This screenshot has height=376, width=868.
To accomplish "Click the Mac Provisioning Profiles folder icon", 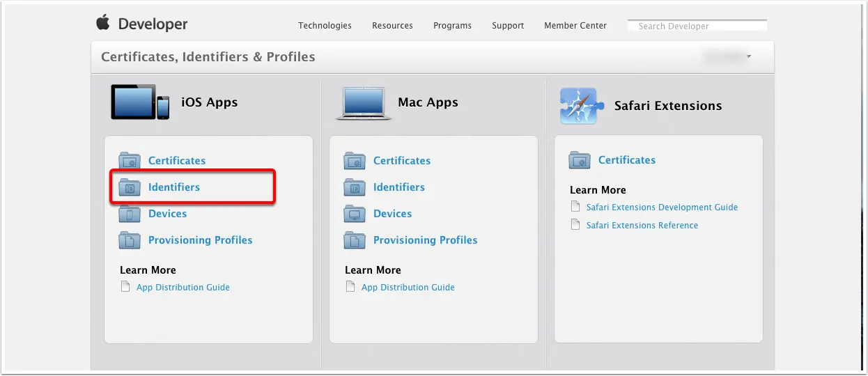I will click(x=355, y=240).
